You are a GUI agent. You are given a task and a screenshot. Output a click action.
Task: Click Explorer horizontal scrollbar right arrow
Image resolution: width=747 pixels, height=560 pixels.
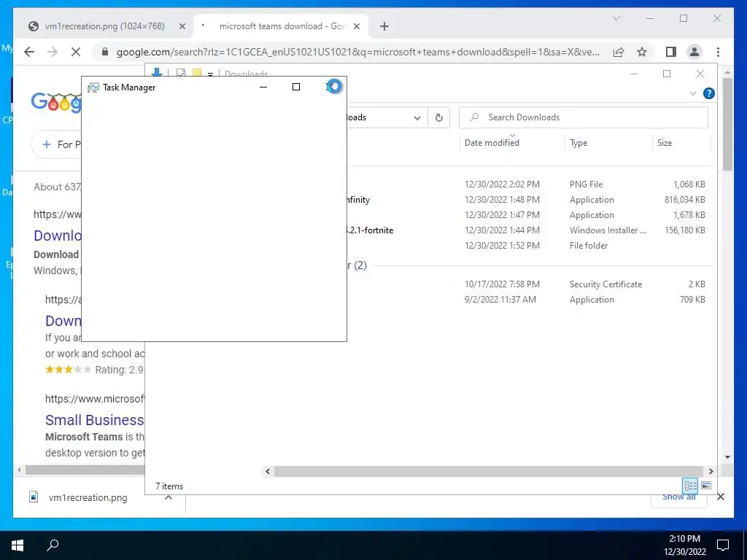[711, 471]
